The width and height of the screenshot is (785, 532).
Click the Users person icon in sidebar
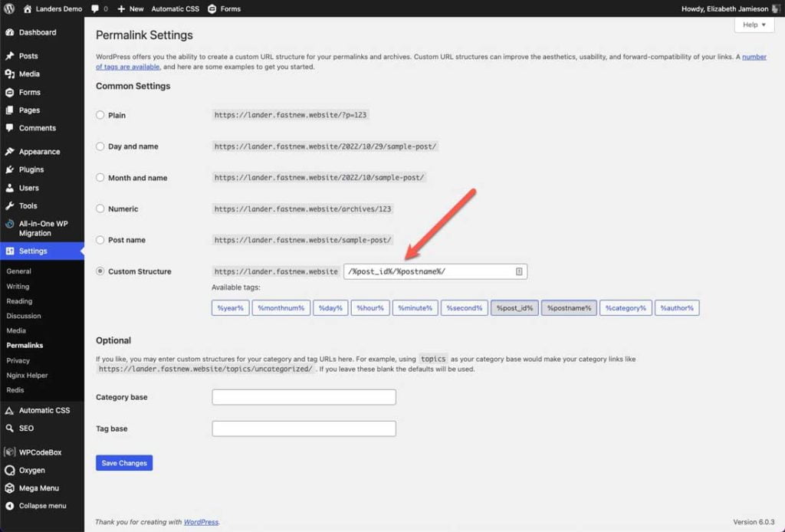coord(9,188)
